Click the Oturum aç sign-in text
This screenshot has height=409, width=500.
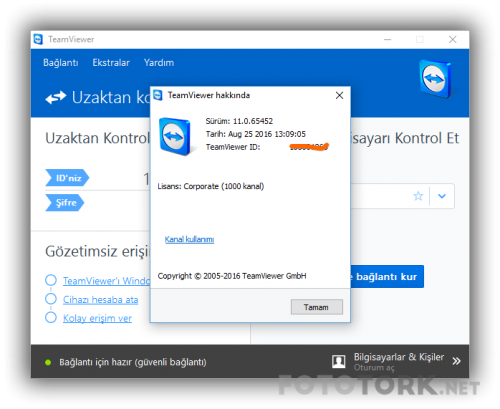click(374, 368)
